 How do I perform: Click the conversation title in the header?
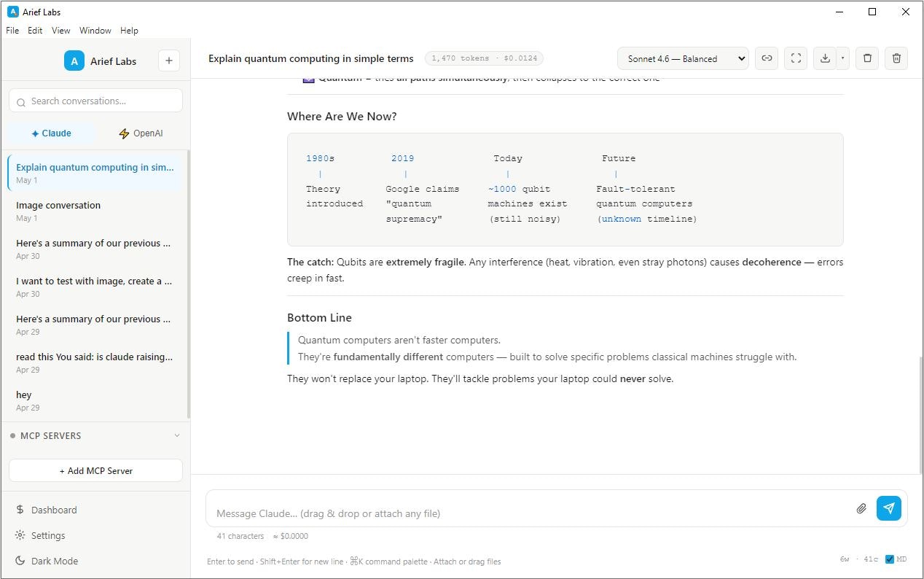(311, 58)
